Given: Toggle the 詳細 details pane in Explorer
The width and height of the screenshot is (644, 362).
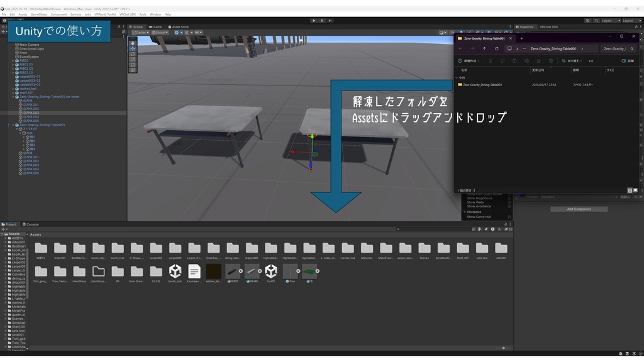Looking at the screenshot, I should 630,61.
